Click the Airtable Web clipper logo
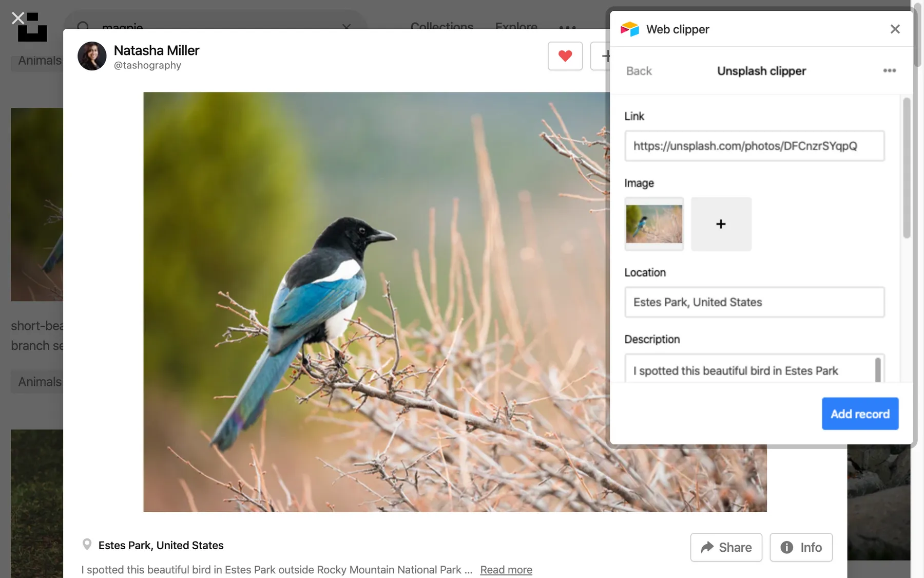The image size is (924, 578). click(629, 29)
